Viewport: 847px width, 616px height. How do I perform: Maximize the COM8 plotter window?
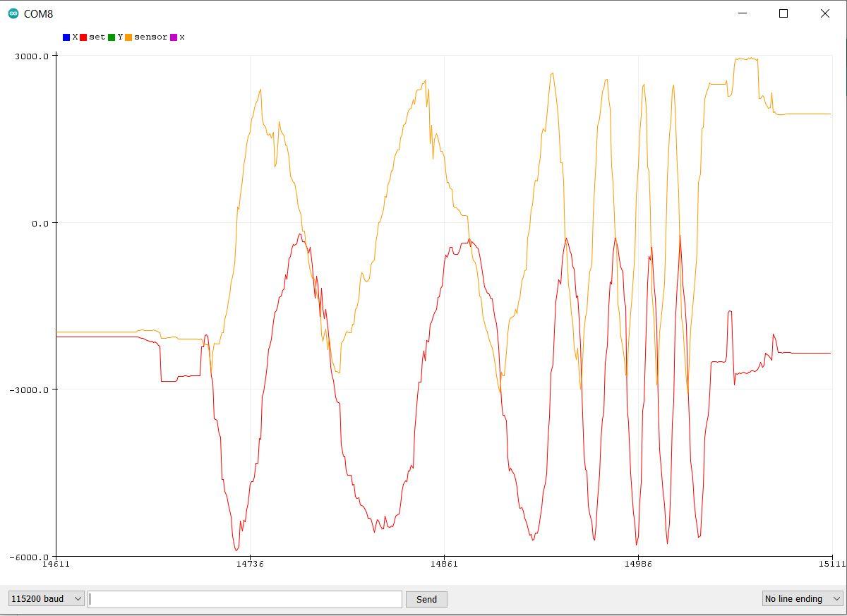[x=783, y=13]
